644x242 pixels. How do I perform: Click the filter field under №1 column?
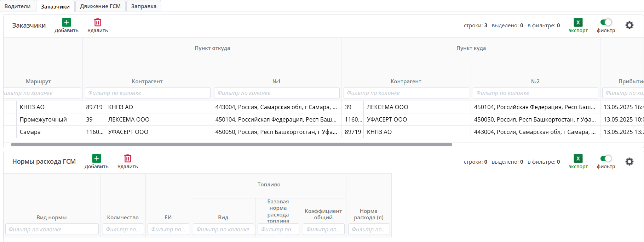(276, 93)
